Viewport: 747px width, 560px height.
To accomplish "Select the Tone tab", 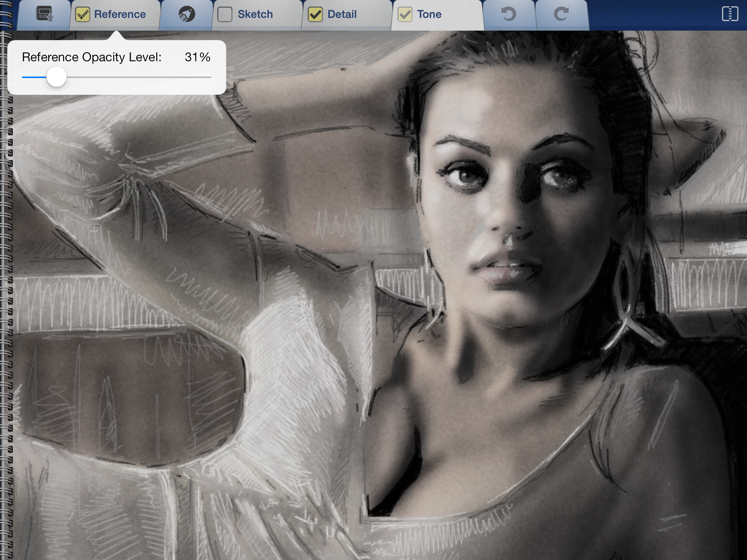I will 438,15.
